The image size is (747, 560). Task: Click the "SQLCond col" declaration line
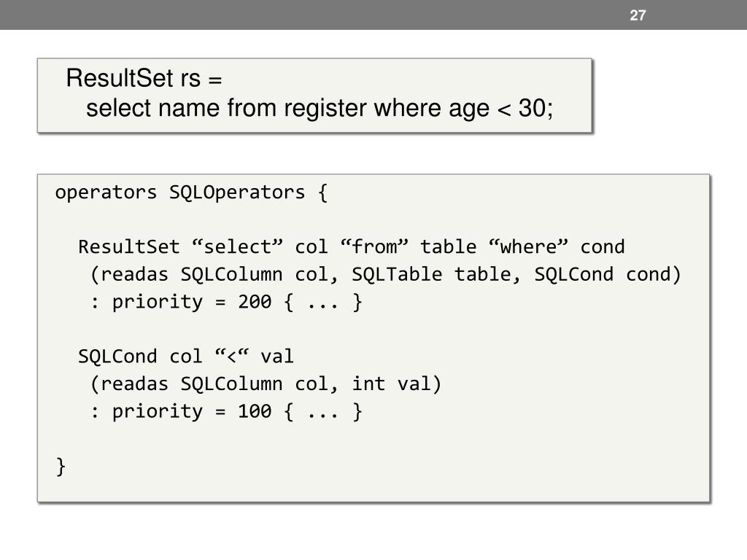tap(186, 356)
